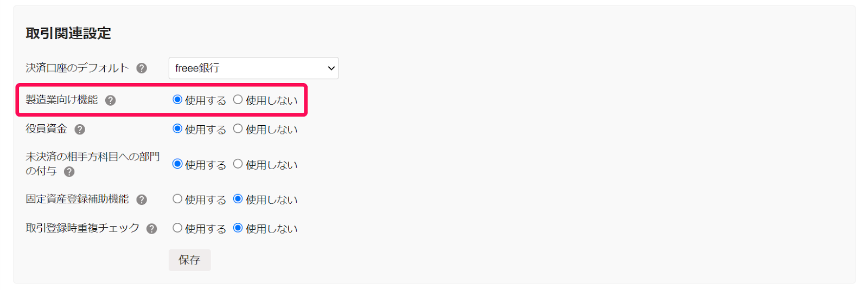The image size is (868, 290).
Task: Click help icon beside 製造業向け機能
Action: pyautogui.click(x=111, y=100)
